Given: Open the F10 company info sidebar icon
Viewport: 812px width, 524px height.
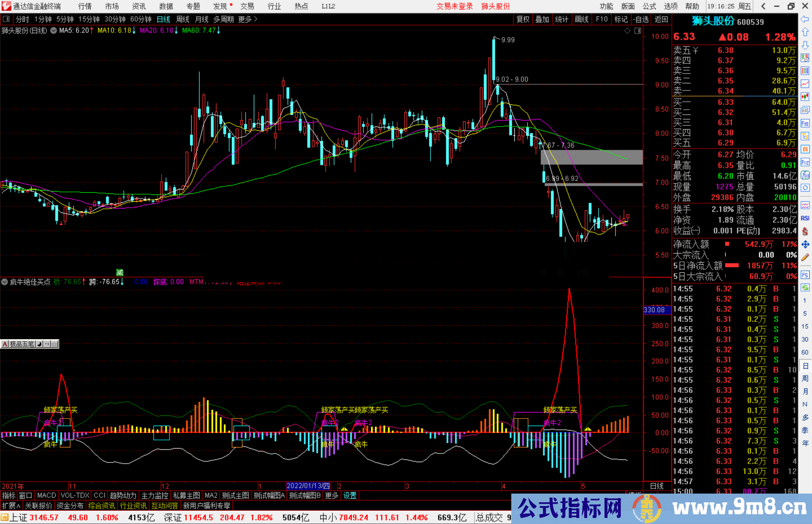Looking at the screenshot, I should coord(805,123).
